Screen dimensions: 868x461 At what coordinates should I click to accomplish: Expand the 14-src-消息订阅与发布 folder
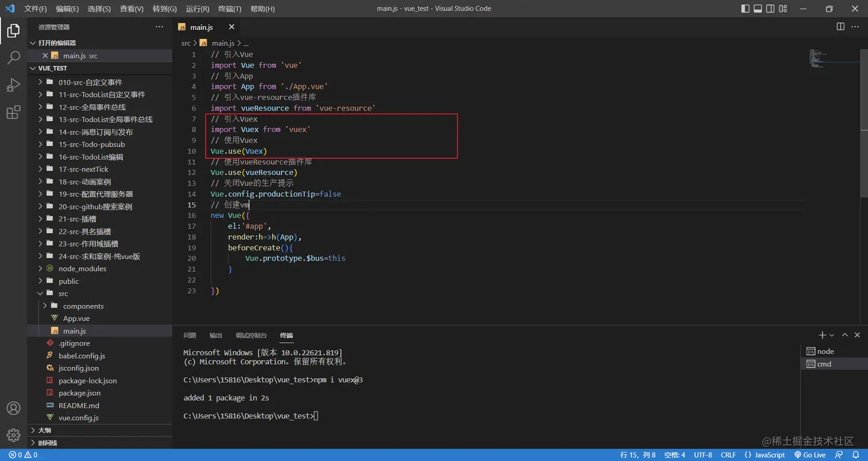(100, 132)
